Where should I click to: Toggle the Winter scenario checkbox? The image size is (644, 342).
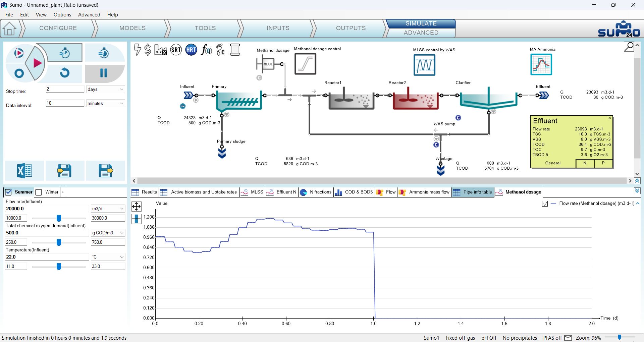(39, 192)
